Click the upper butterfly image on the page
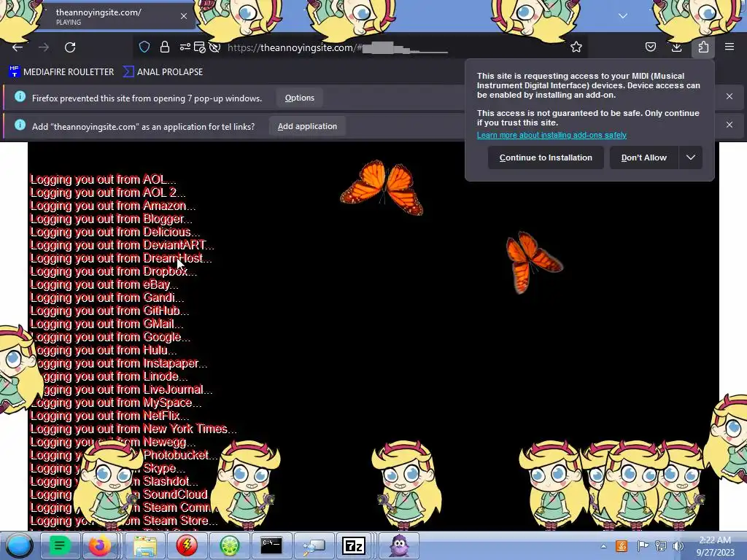This screenshot has width=747, height=560. pyautogui.click(x=382, y=187)
